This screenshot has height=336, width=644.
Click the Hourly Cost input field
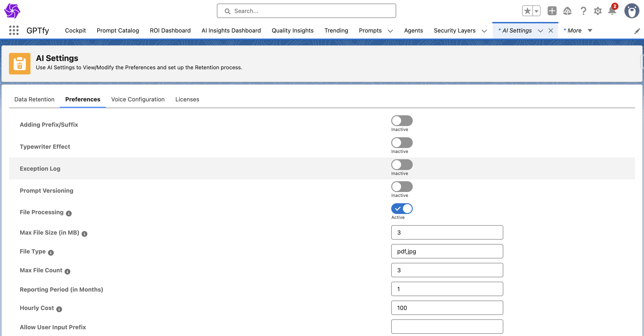[x=447, y=308]
